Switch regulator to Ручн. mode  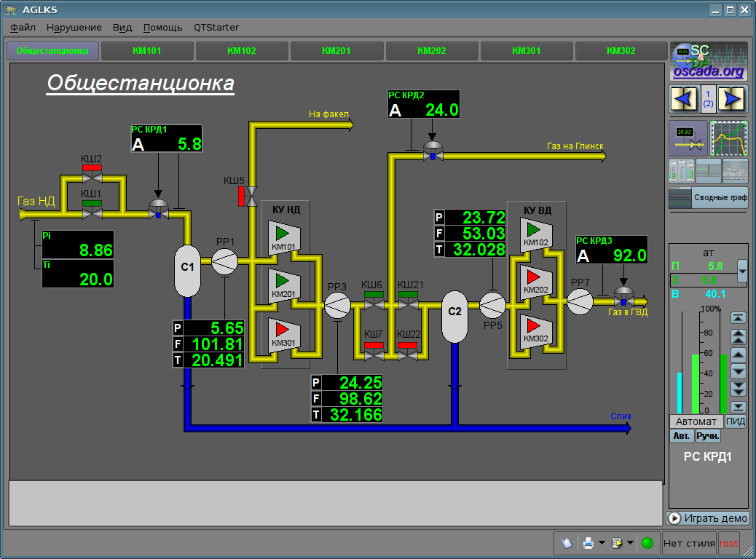[708, 436]
